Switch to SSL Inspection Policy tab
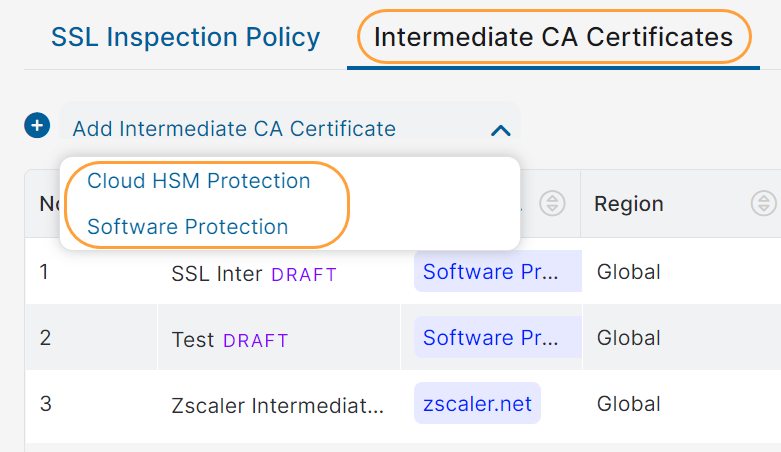781x452 pixels. pos(186,38)
